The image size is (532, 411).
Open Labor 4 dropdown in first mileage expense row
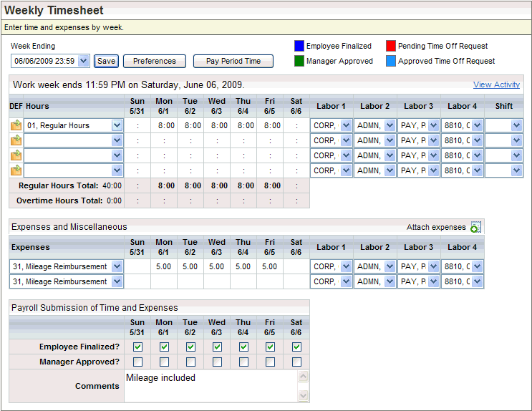[x=477, y=267]
